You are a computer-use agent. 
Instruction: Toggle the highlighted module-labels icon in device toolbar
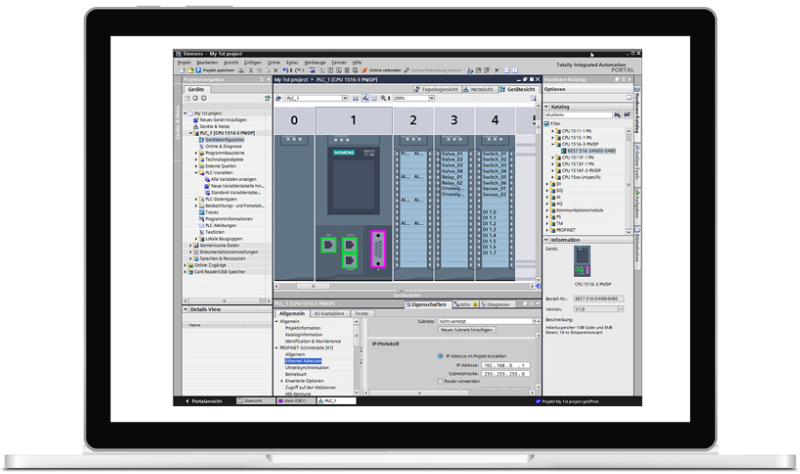point(365,98)
